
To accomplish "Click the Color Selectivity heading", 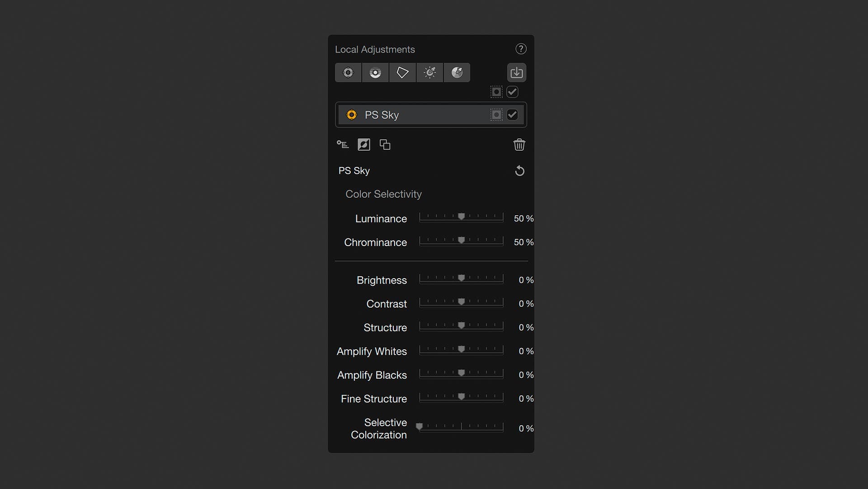I will click(383, 194).
